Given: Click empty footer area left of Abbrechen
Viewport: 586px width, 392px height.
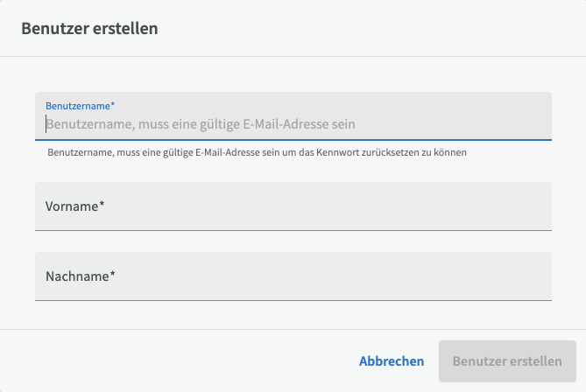Looking at the screenshot, I should [x=175, y=361].
